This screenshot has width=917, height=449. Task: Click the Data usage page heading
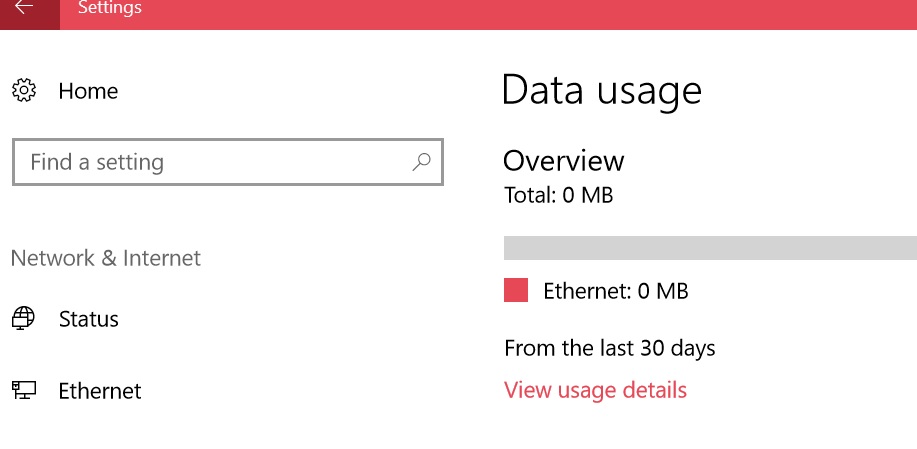pyautogui.click(x=602, y=91)
